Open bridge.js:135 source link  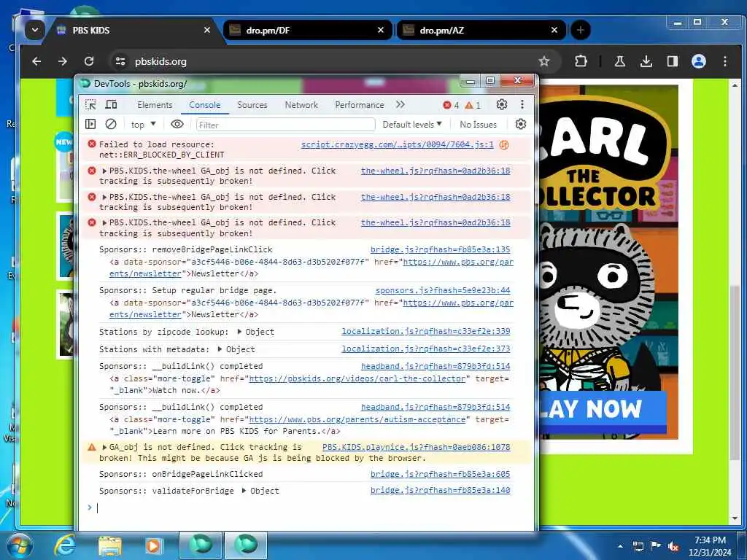(440, 249)
